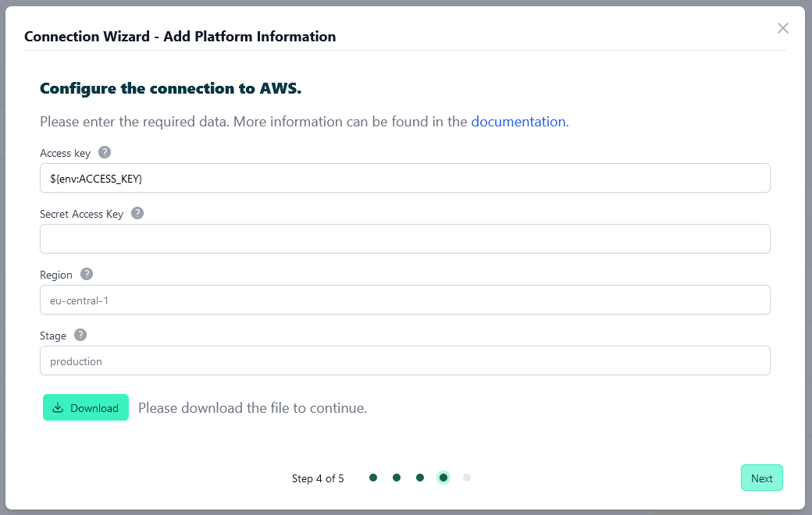Select the final faded step dot
The image size is (812, 515).
pos(467,477)
